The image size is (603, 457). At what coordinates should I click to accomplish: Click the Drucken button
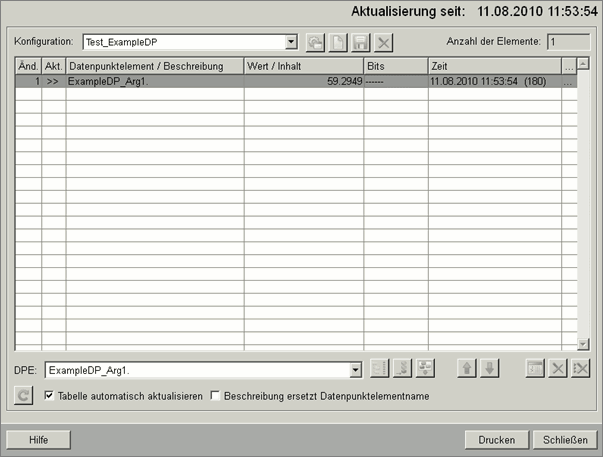pyautogui.click(x=496, y=440)
